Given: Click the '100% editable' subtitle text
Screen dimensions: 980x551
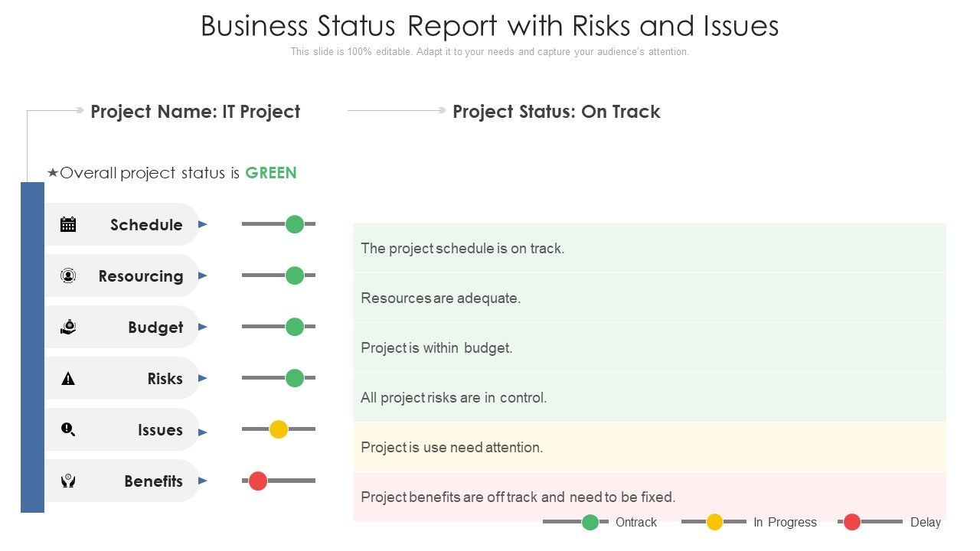Looking at the screenshot, I should (x=490, y=52).
